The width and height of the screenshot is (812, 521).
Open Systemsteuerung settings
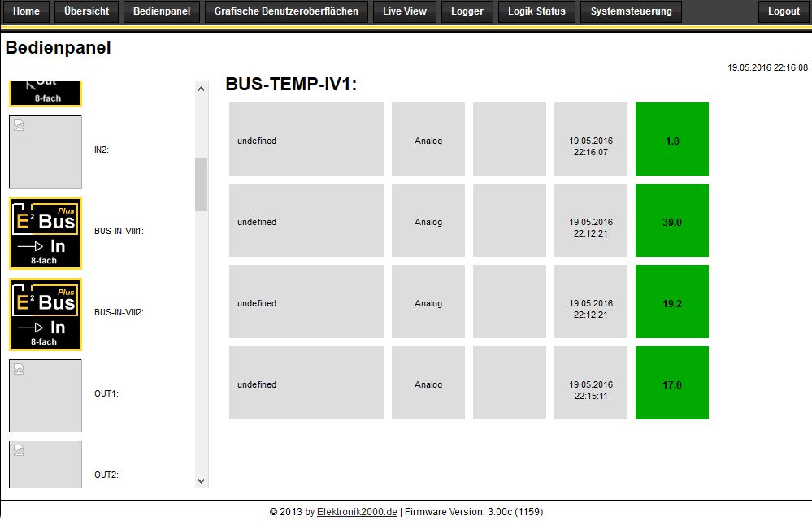click(632, 11)
